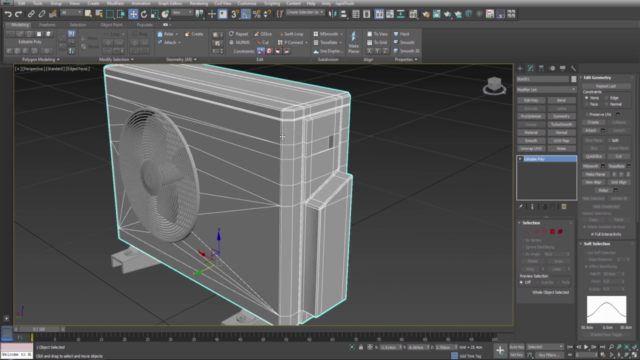
Task: Open the Modifier List dropdown
Action: (546, 89)
